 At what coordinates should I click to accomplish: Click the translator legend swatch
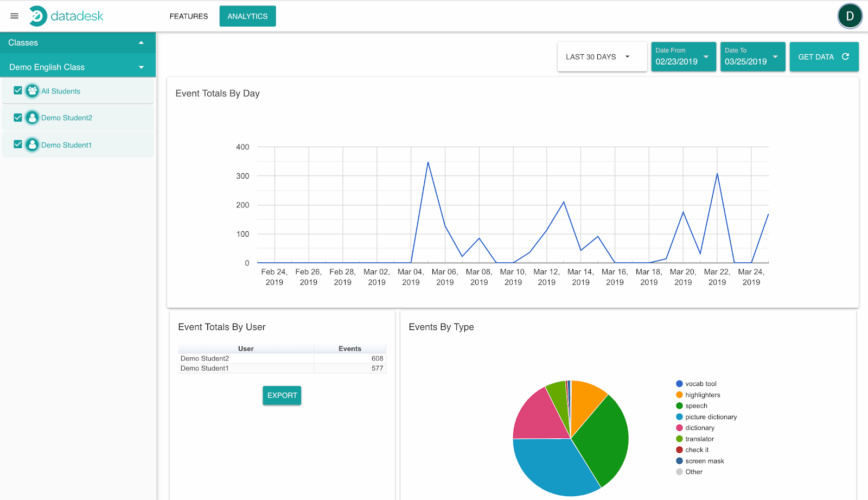point(679,439)
